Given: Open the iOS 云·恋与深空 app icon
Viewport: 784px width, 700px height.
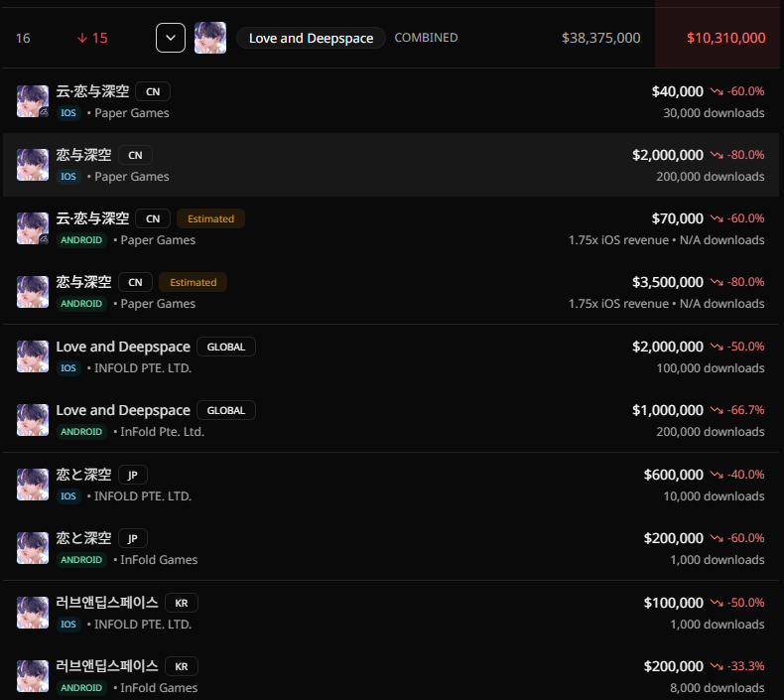Looking at the screenshot, I should pos(33,101).
